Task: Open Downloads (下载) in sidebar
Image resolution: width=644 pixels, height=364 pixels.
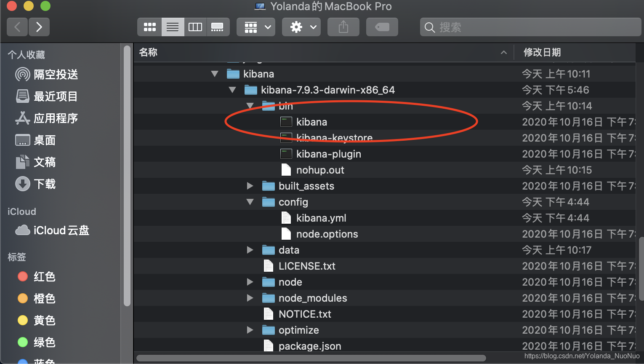Action: [x=35, y=184]
